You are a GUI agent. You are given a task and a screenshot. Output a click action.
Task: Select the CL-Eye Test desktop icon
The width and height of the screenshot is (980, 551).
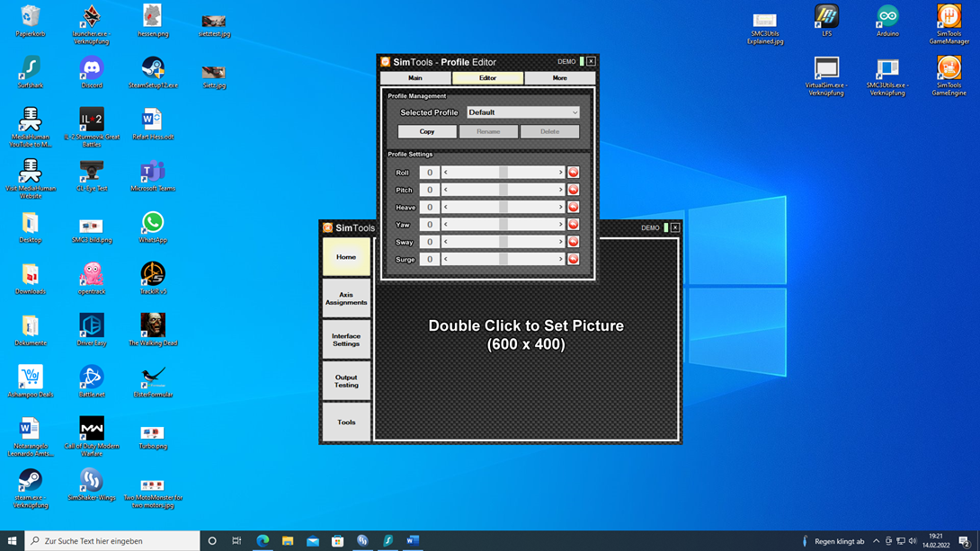coord(91,175)
